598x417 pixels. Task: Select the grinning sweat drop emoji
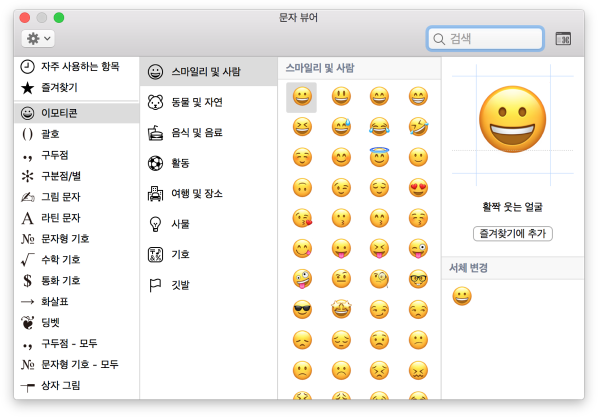[x=341, y=127]
